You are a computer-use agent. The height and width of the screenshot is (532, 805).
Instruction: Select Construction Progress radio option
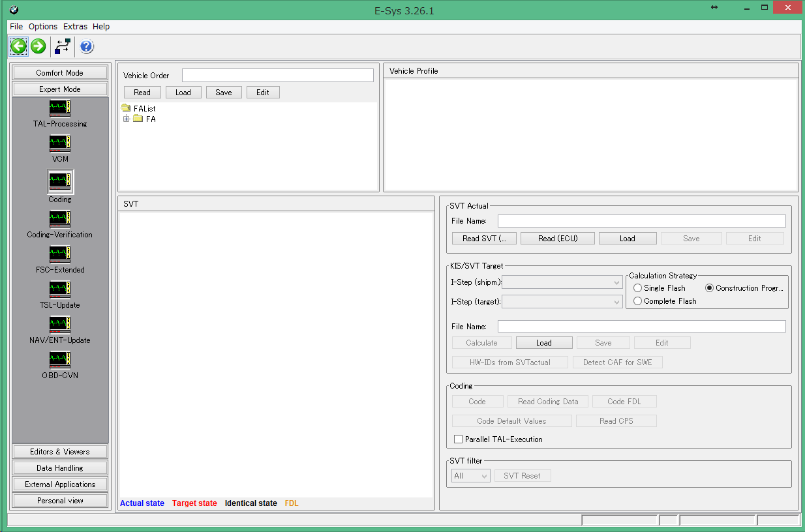click(709, 288)
